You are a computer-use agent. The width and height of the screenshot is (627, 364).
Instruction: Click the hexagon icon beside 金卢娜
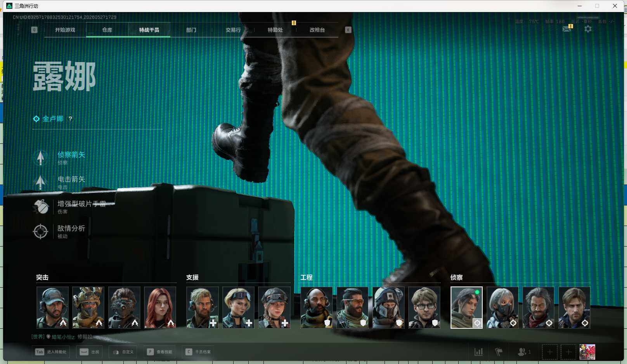point(36,119)
